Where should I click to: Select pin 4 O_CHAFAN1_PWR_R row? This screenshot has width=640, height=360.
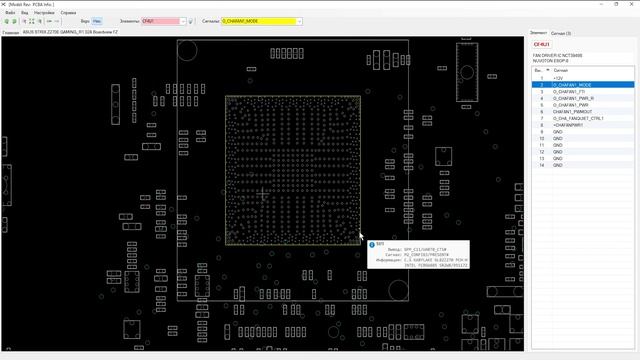coord(583,98)
